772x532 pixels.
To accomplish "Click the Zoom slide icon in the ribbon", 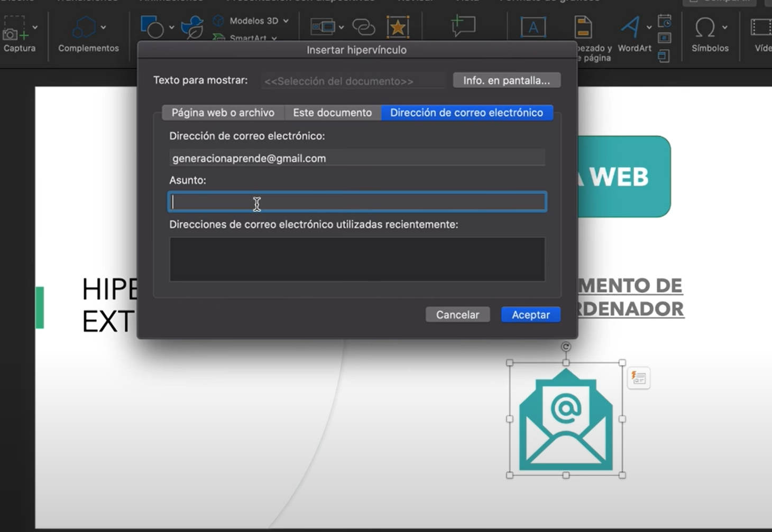I will point(323,26).
